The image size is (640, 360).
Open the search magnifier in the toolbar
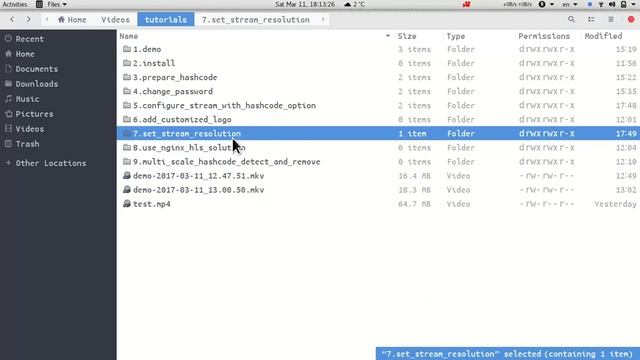pos(571,19)
